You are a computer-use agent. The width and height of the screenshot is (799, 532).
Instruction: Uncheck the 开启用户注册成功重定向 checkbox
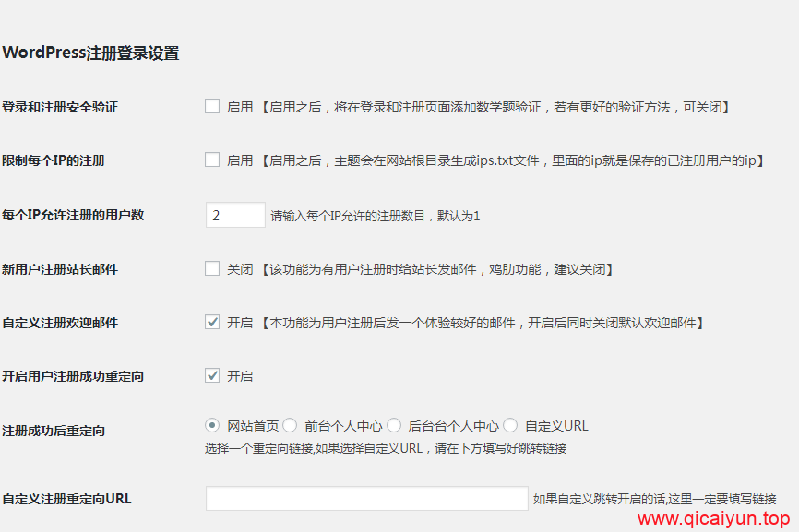coord(211,375)
